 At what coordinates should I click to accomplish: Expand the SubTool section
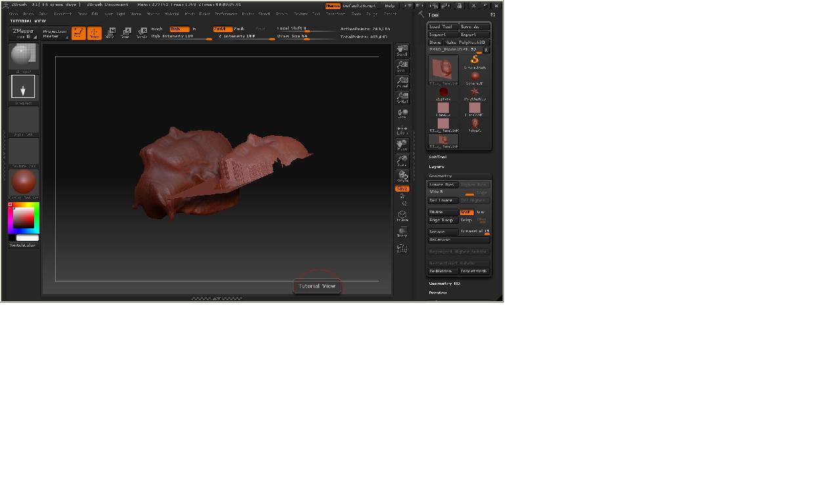438,157
